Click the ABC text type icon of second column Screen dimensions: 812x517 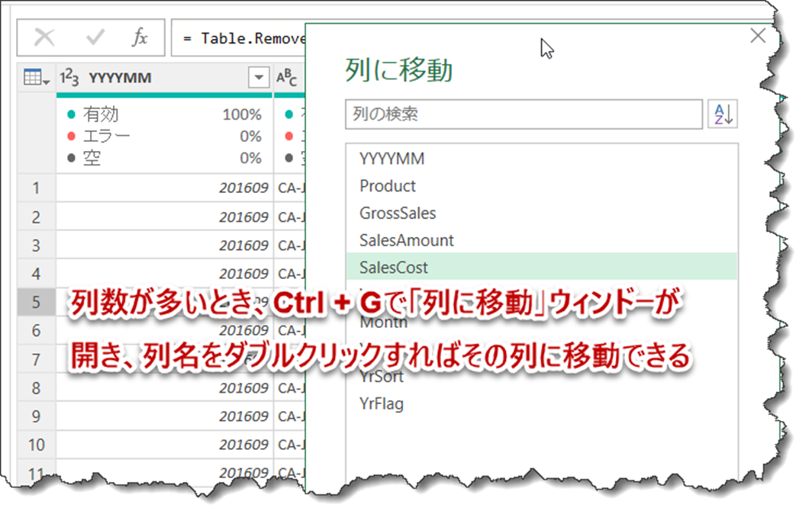pyautogui.click(x=286, y=78)
